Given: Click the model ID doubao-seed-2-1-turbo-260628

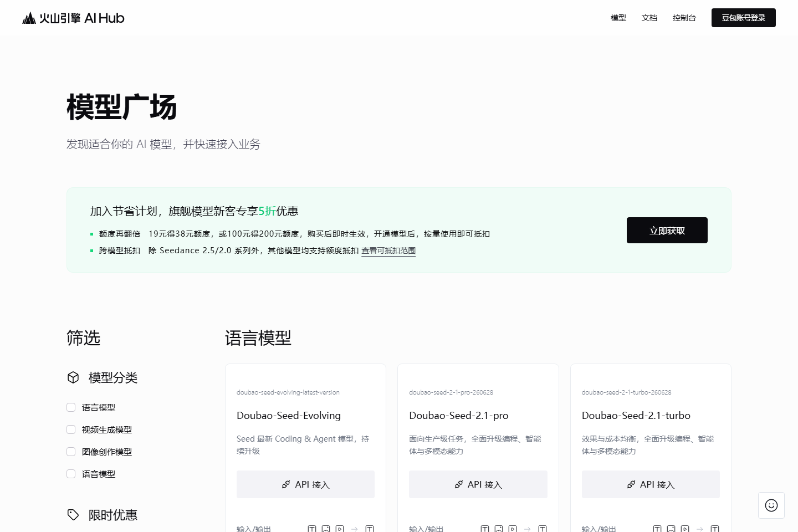Looking at the screenshot, I should coord(626,392).
